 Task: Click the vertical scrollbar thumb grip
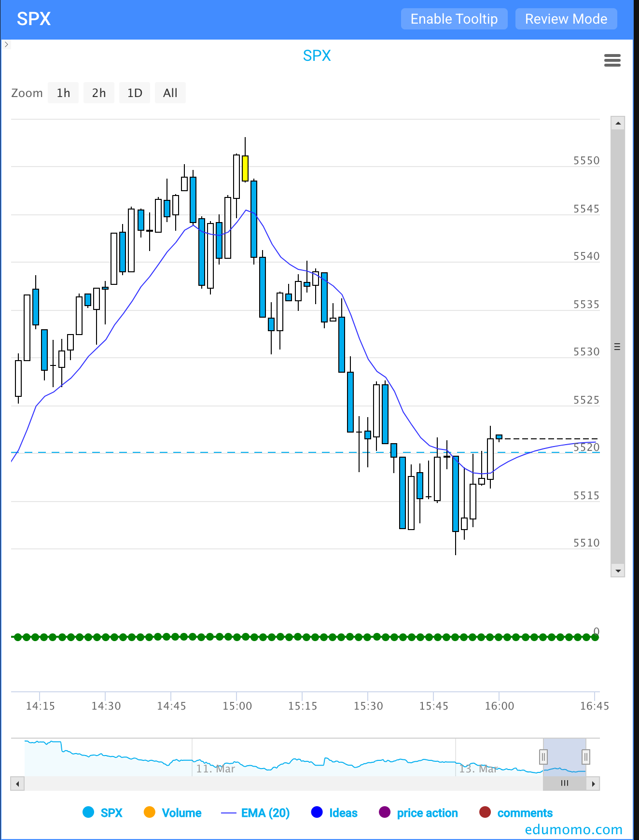point(617,347)
